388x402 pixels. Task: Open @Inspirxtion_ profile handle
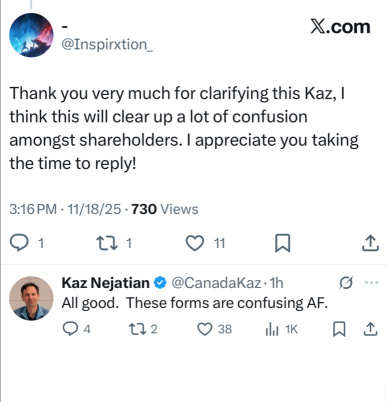tap(107, 44)
